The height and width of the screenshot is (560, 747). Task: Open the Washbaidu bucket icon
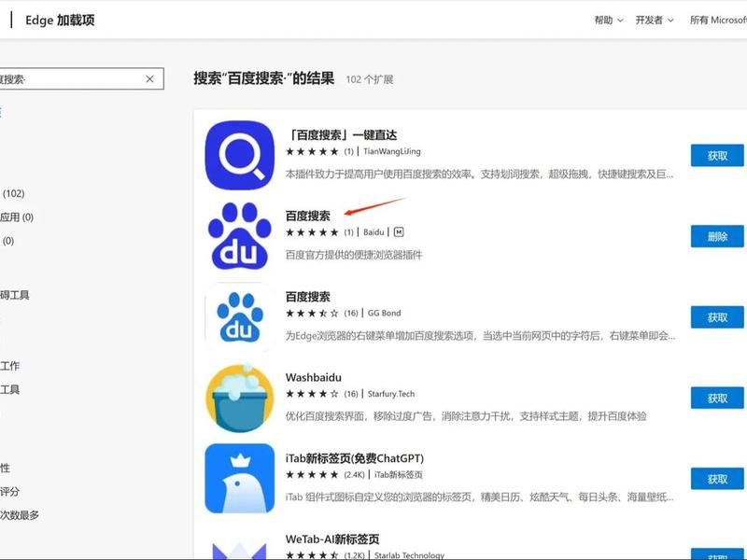240,399
